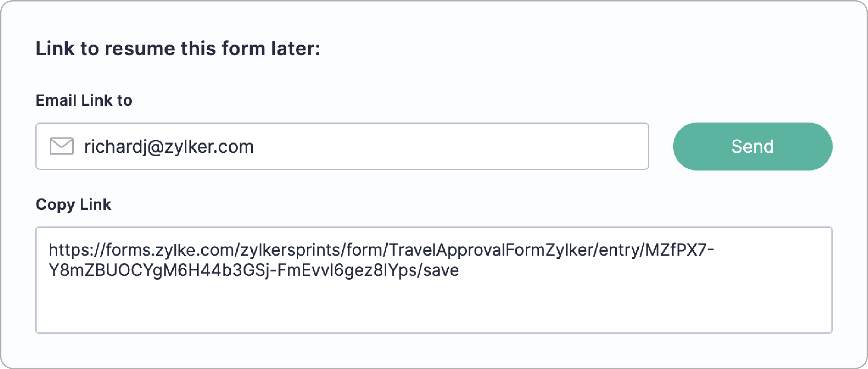
Task: Send the resume link by email
Action: tap(752, 147)
